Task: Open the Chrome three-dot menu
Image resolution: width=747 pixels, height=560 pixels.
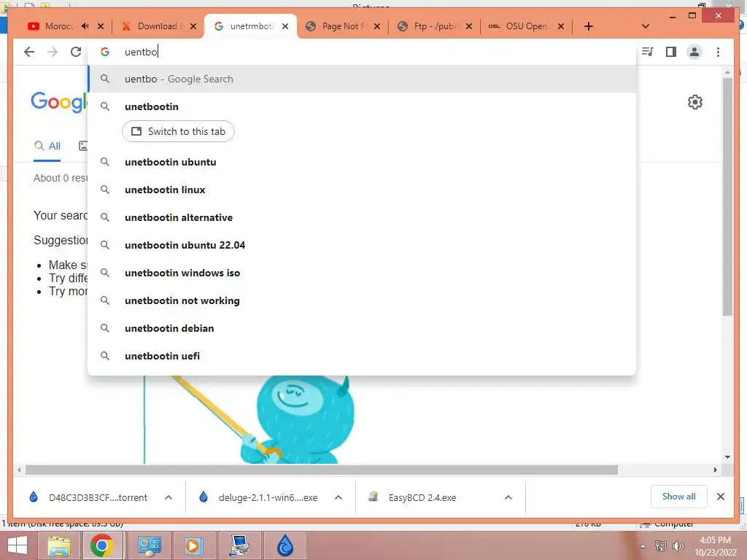Action: pyautogui.click(x=718, y=52)
